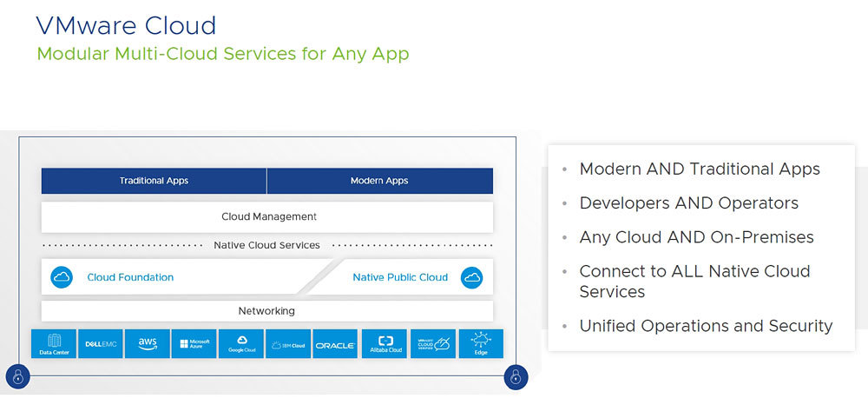Click the Developers AND Operators bullet
The height and width of the screenshot is (418, 868).
click(688, 203)
